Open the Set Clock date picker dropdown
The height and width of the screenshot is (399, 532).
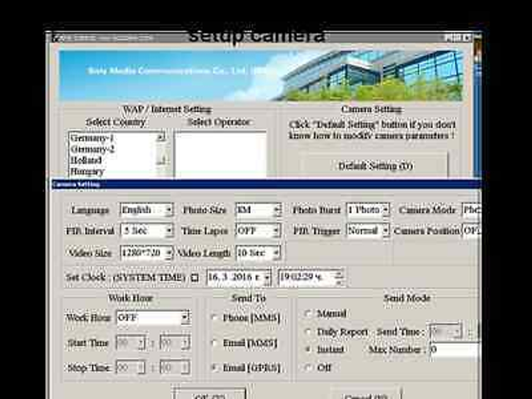coord(267,278)
